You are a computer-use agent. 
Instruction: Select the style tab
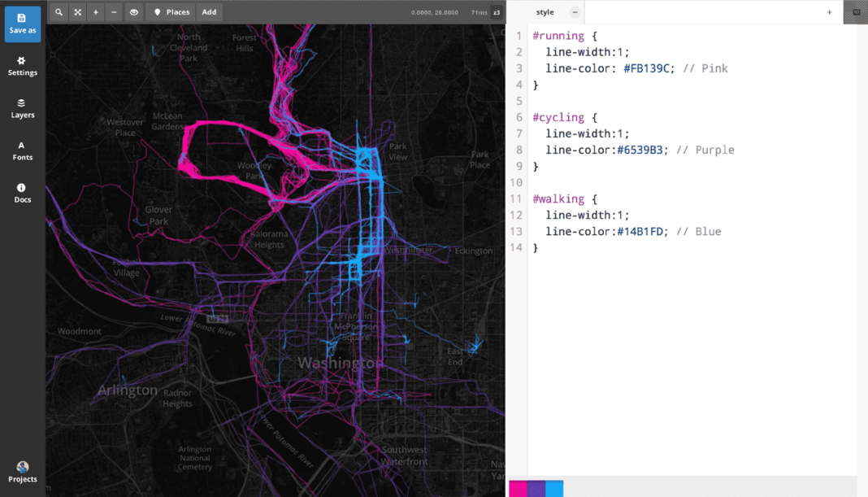tap(545, 12)
